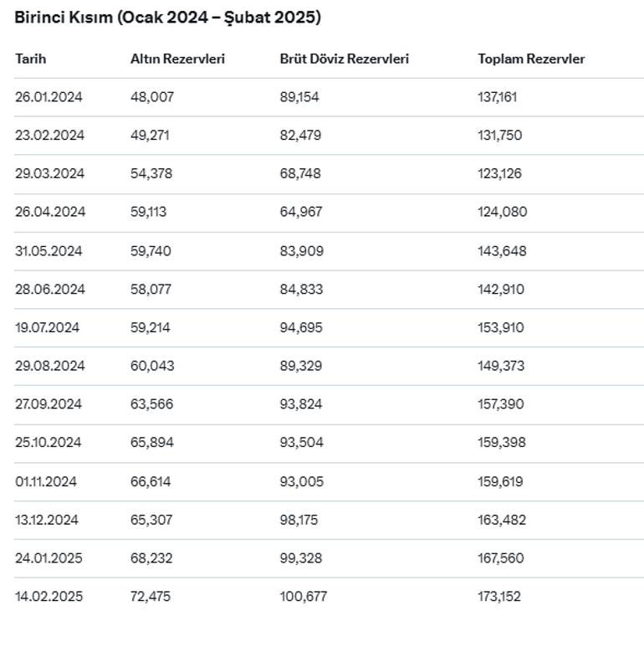Select the Birinci Kısım section title
Screen dimensions: 644x647
click(x=167, y=17)
